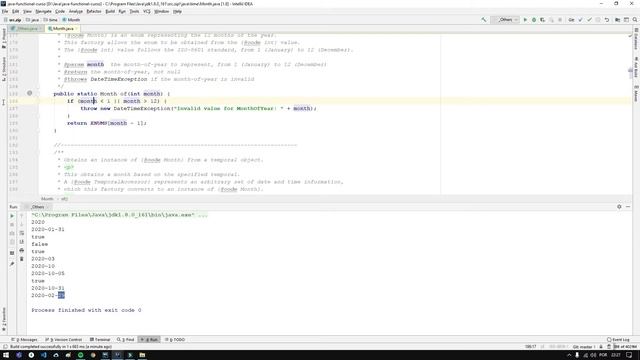The height and width of the screenshot is (360, 640).
Task: Click the up stack trace arrow
Action: [x=22, y=216]
